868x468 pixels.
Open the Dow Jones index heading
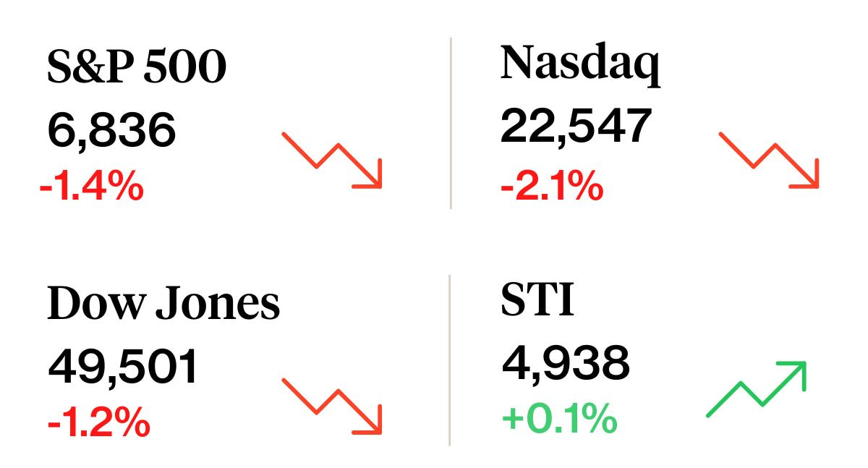click(x=163, y=305)
